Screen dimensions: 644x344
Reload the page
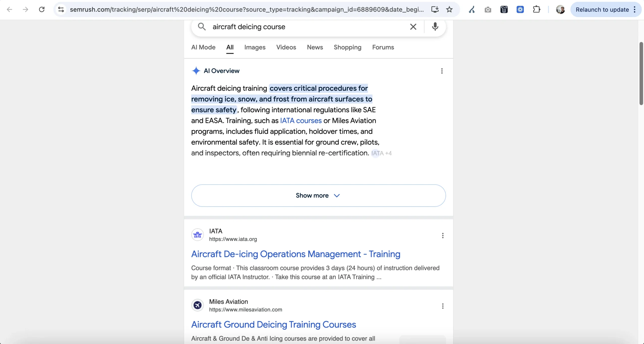(x=42, y=10)
